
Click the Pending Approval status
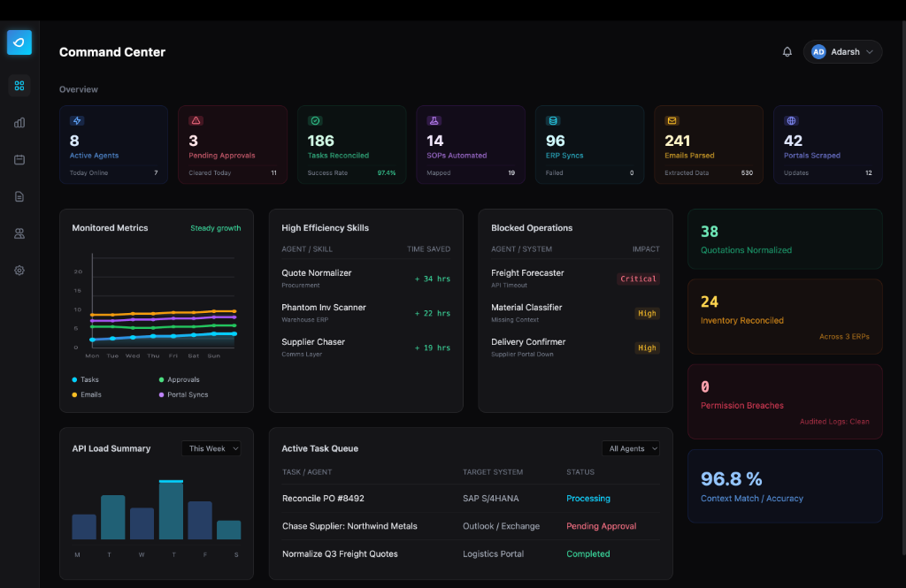[x=601, y=525]
